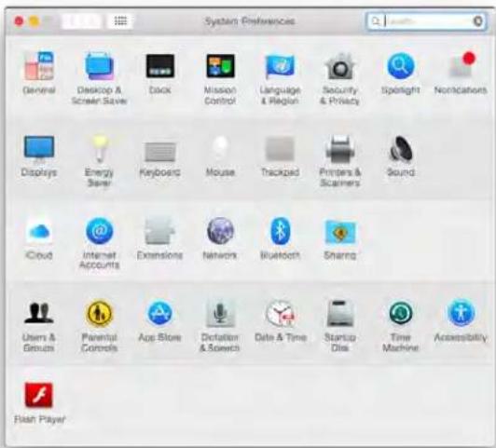This screenshot has height=448, width=496.
Task: Open Extensions preferences
Action: 159,231
